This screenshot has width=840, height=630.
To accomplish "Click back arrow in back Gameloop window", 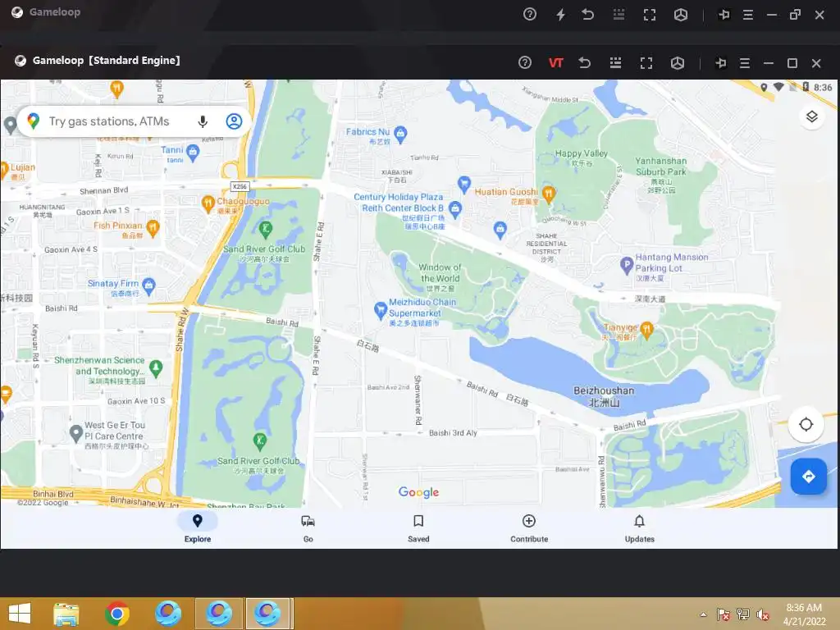I will tap(588, 15).
